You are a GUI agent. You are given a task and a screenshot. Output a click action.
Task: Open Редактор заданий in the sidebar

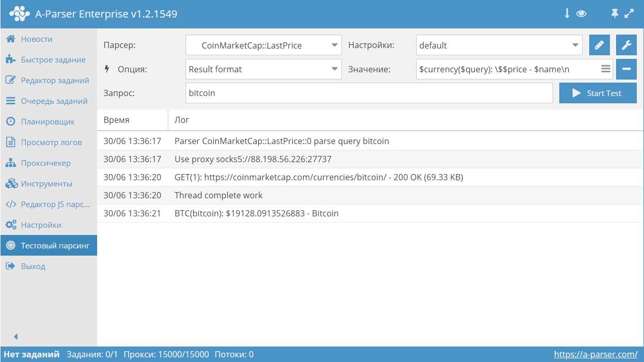49,80
